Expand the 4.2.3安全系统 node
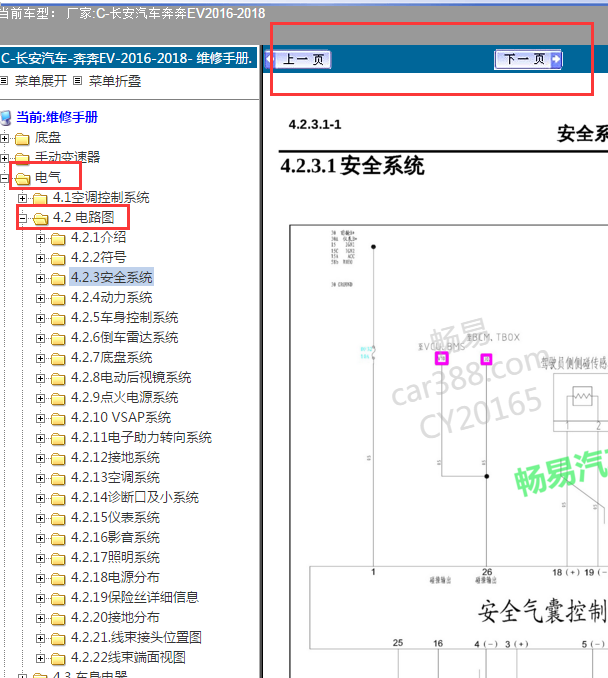The width and height of the screenshot is (608, 678). pos(40,278)
